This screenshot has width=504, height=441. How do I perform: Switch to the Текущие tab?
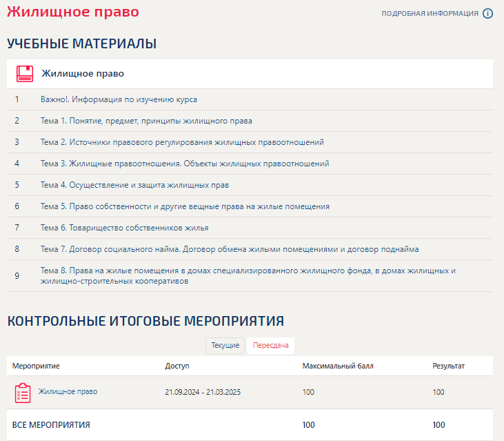tap(225, 346)
